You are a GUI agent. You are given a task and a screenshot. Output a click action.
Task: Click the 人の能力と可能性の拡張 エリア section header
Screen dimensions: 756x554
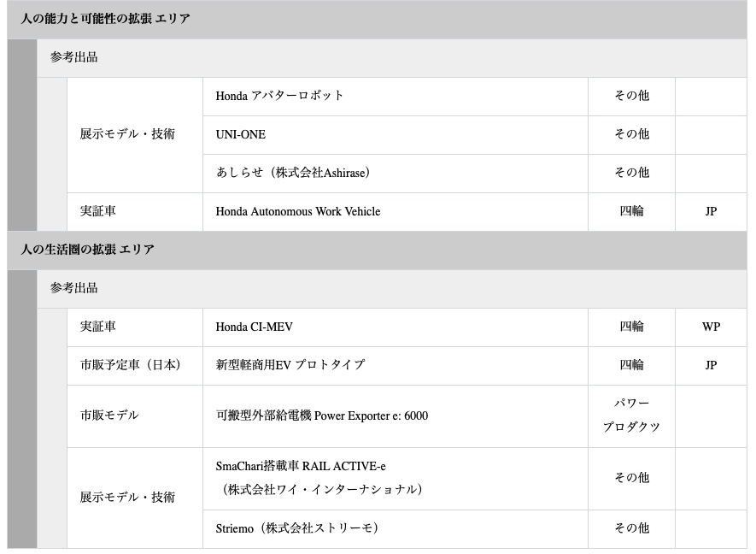click(106, 19)
